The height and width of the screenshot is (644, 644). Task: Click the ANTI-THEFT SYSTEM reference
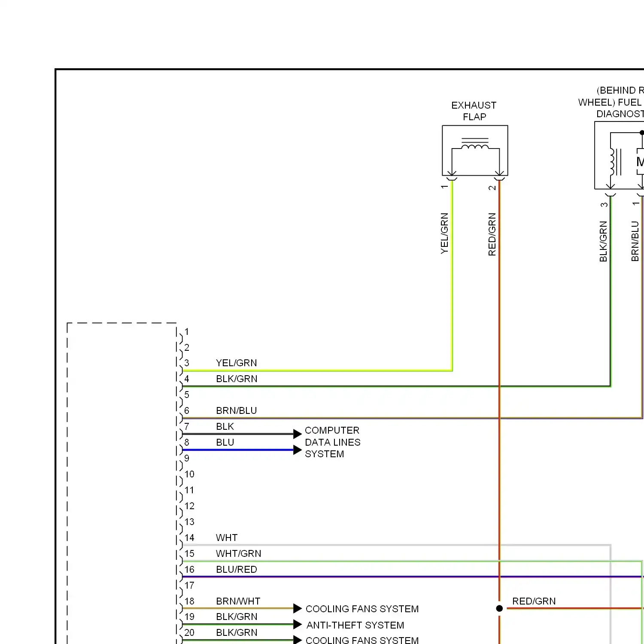[355, 625]
